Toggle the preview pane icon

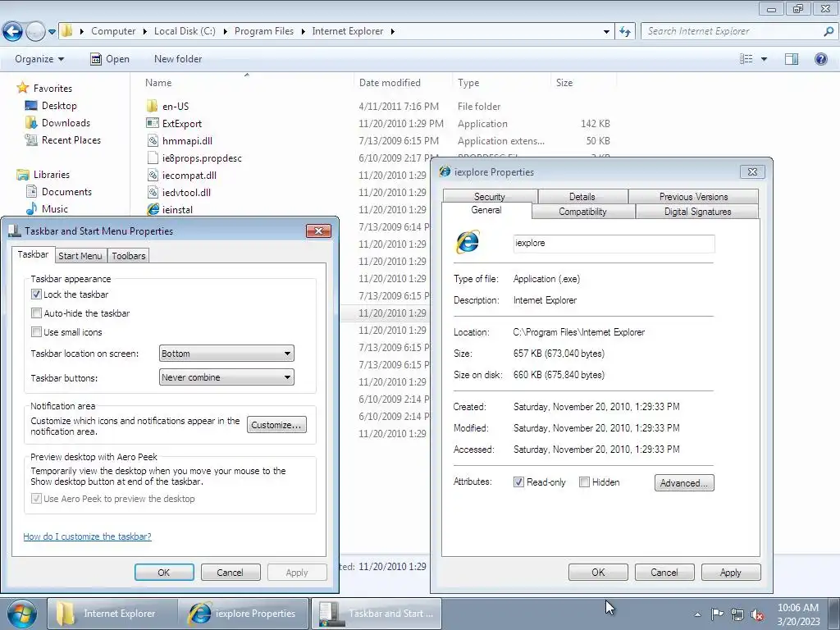click(792, 59)
